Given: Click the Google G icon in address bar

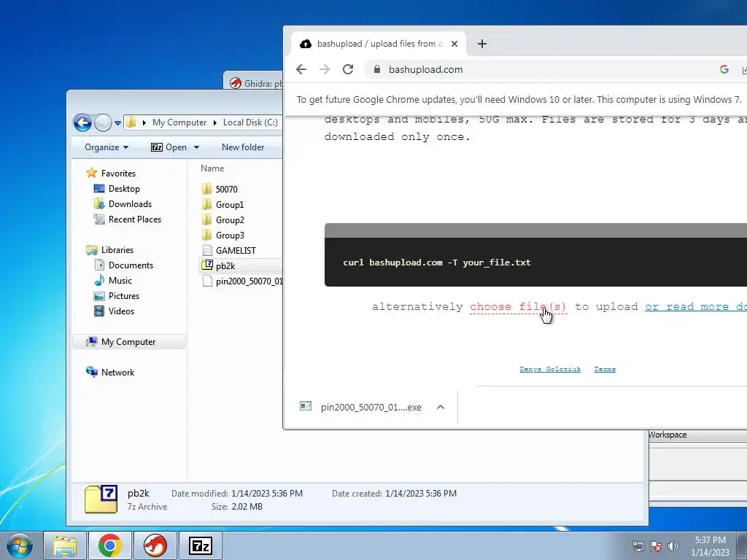Looking at the screenshot, I should tap(724, 69).
